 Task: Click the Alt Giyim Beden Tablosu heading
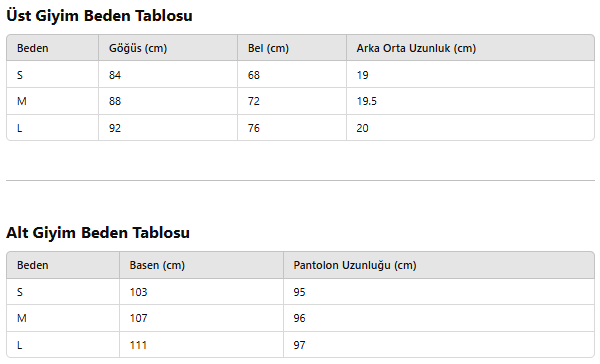[x=98, y=233]
